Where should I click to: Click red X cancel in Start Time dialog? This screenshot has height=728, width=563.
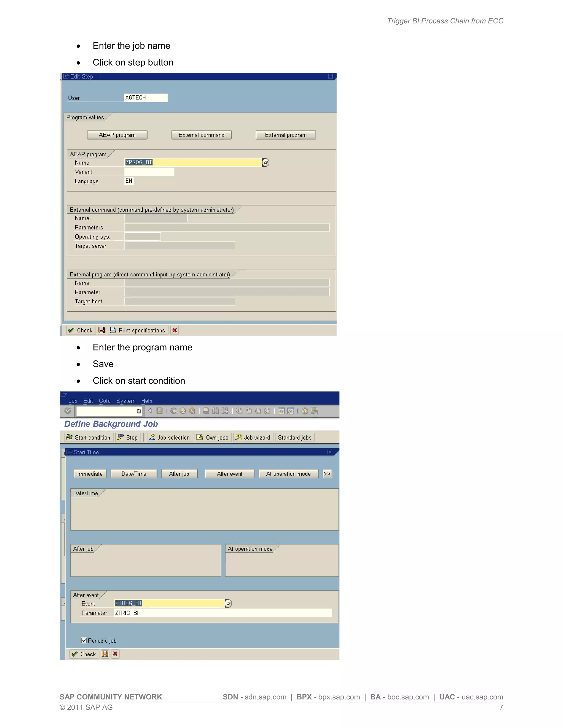click(x=115, y=654)
